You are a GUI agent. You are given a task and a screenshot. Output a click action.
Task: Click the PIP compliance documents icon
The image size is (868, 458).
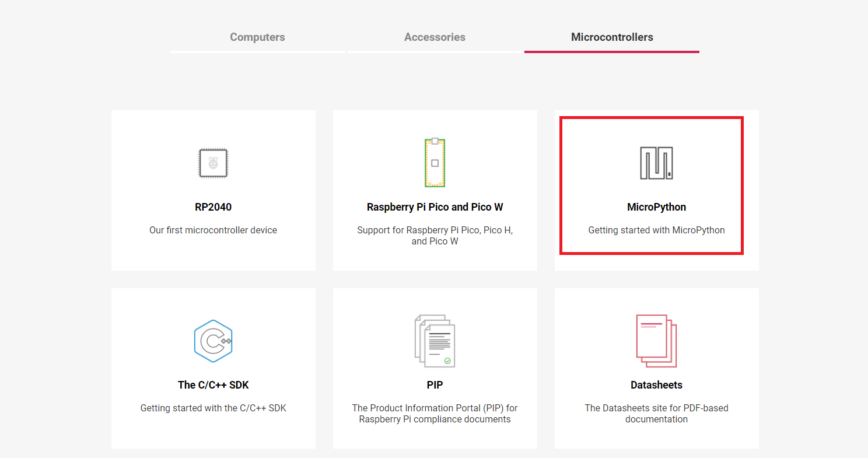(435, 341)
